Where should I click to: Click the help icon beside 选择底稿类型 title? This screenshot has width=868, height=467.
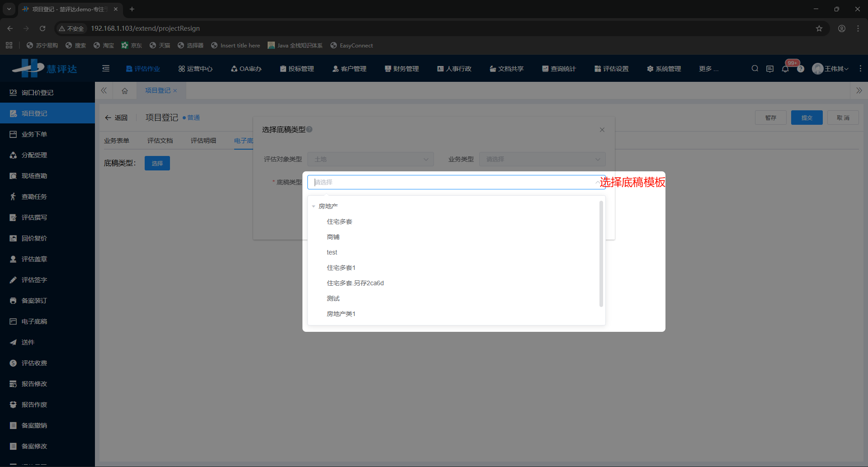click(310, 129)
